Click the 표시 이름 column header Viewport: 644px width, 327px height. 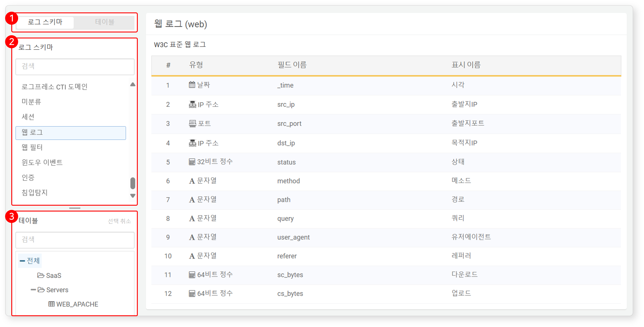pyautogui.click(x=466, y=65)
